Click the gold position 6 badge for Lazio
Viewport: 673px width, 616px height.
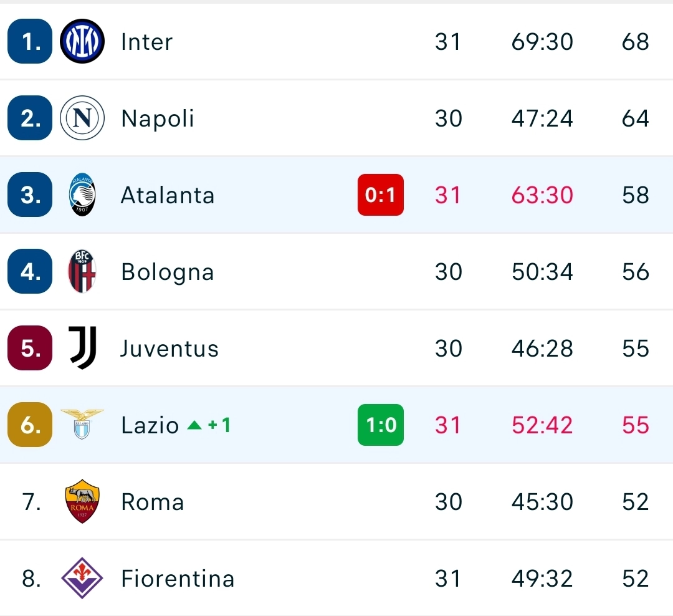pyautogui.click(x=29, y=425)
